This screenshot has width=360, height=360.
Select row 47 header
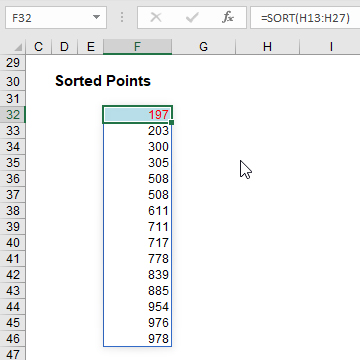click(x=13, y=354)
